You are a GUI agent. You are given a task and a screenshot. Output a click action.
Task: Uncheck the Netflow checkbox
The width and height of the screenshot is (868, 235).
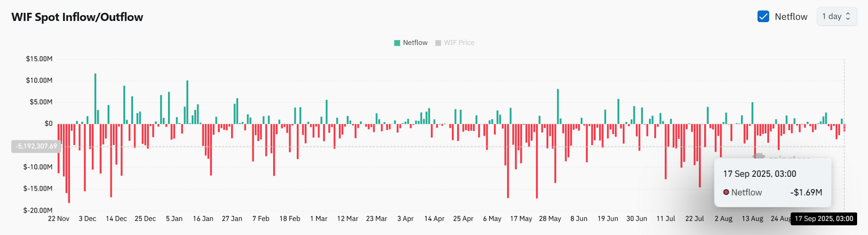coord(763,16)
